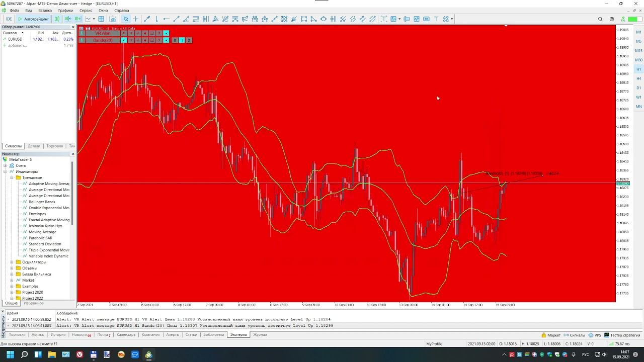644x362 pixels.
Task: Pick the horizontal line drawing tool
Action: pyautogui.click(x=167, y=19)
